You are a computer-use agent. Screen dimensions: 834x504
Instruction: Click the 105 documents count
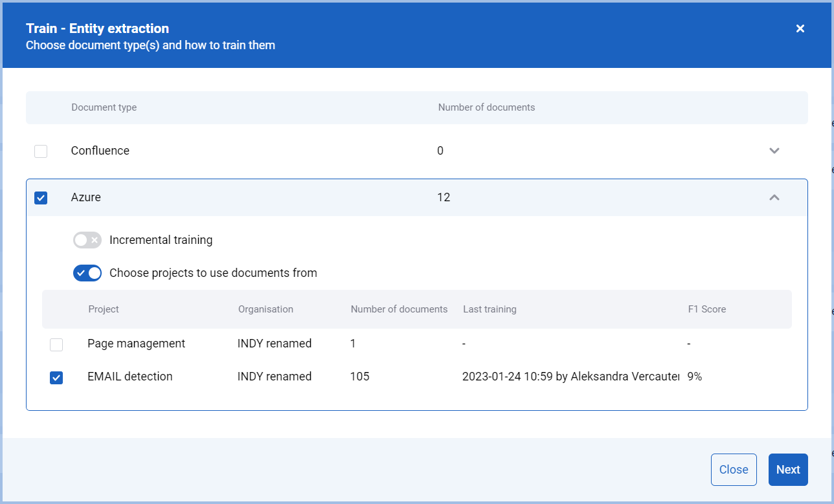pyautogui.click(x=359, y=377)
